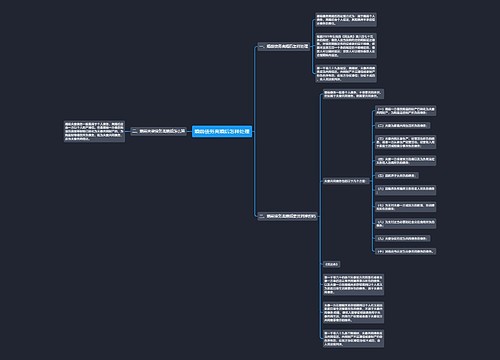Viewport: 500px width, 360px height.
Task: Select the list item numbered (二)
Action: [x=403, y=126]
